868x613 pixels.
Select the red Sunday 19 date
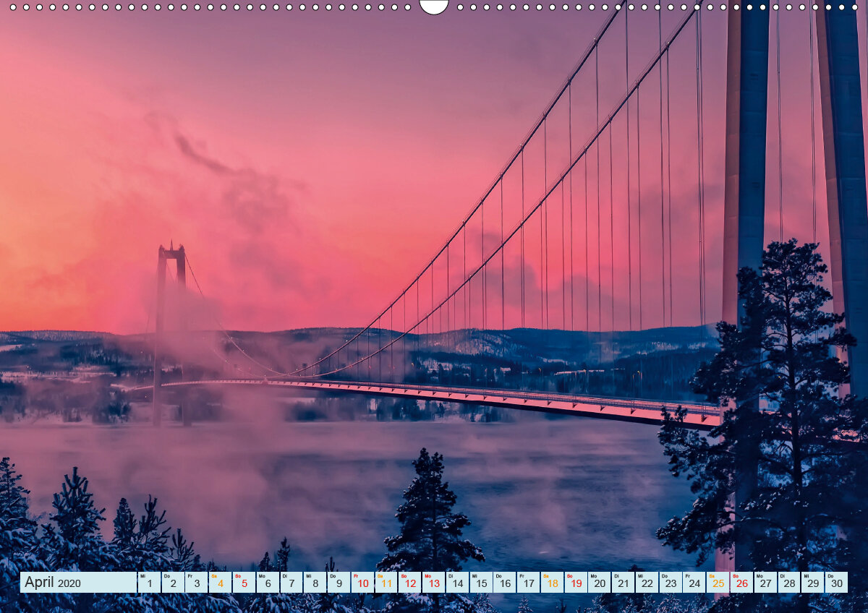(x=576, y=583)
